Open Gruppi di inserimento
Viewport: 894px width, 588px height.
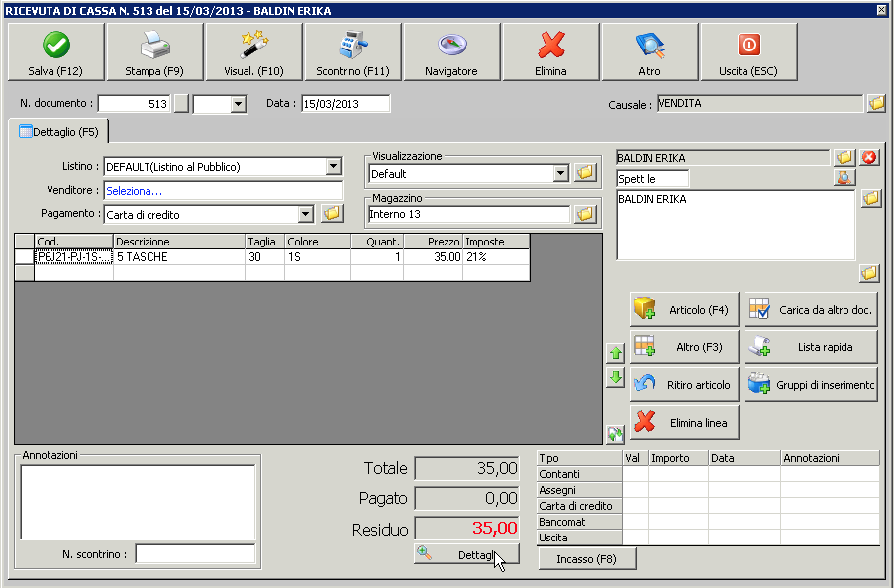811,384
